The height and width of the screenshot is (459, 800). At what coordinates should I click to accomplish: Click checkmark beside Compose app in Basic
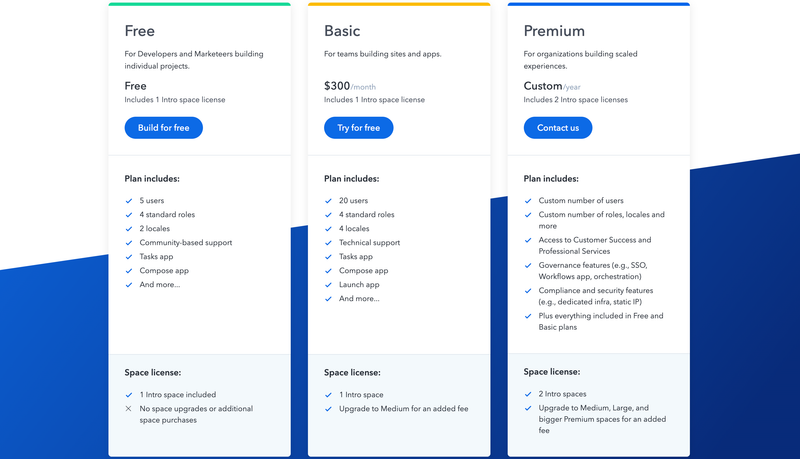(329, 271)
